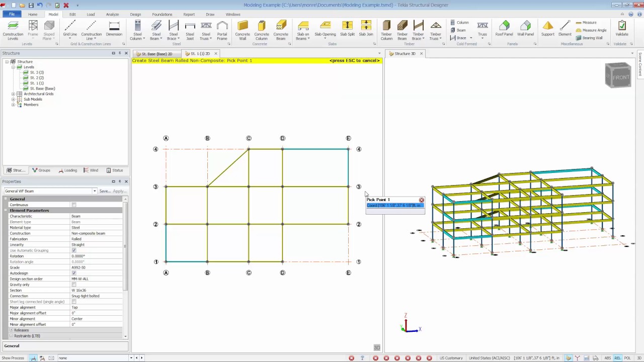Close the Pick Point 1 tooltip
The width and height of the screenshot is (644, 362).
(422, 200)
